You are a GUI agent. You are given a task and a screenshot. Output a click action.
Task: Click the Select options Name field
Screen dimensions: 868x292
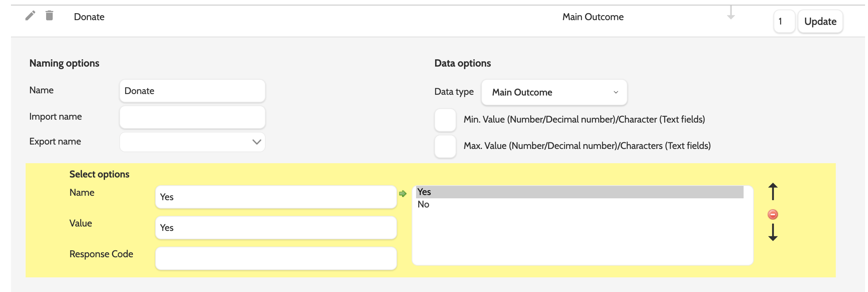pyautogui.click(x=276, y=197)
